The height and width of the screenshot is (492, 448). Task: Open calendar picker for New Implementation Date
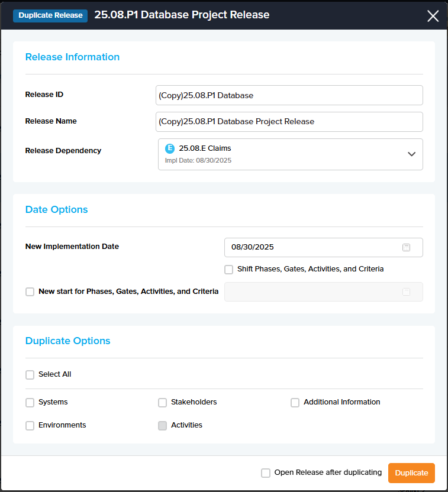coord(406,247)
